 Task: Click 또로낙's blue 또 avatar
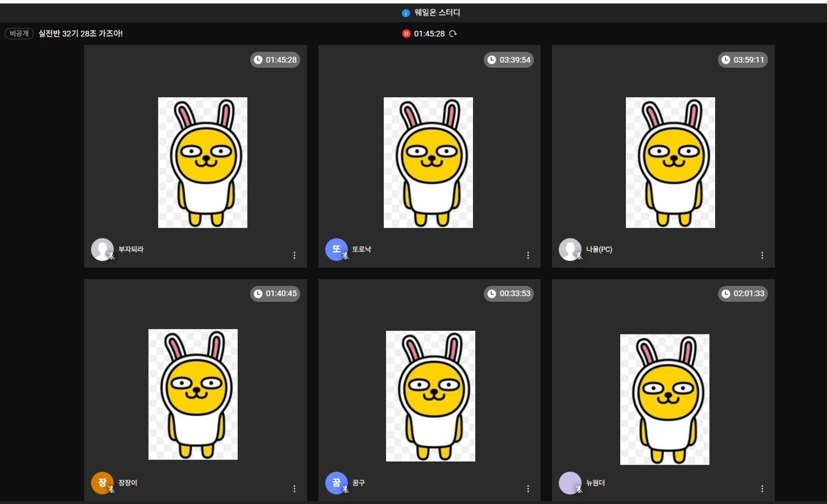point(336,249)
